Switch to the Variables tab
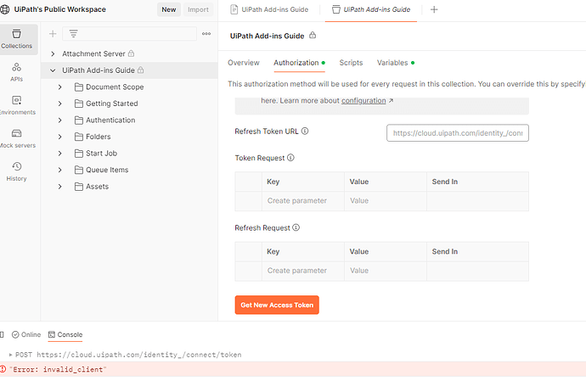 click(x=396, y=63)
